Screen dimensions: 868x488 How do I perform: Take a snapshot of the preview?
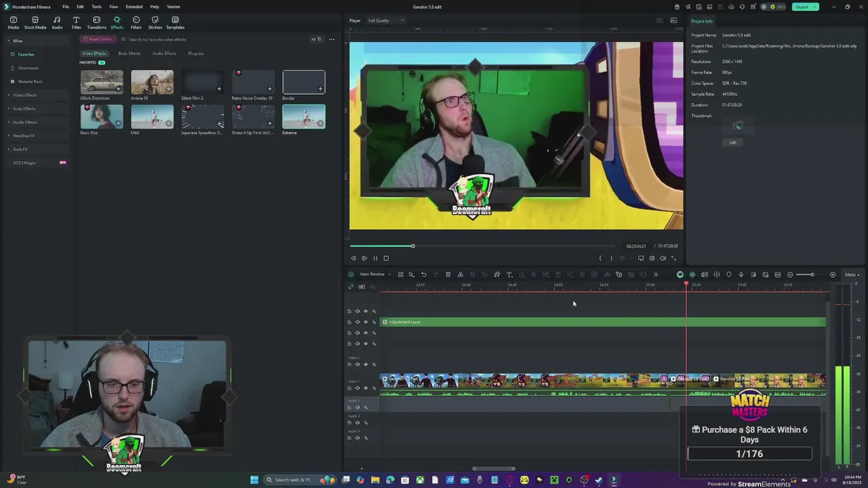pos(652,258)
